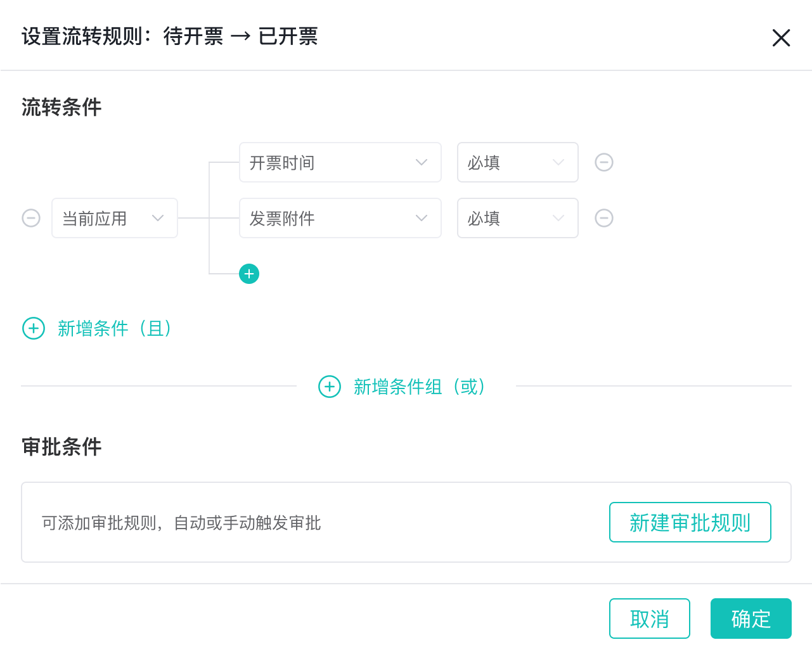Cancel with the 取消 button
The height and width of the screenshot is (654, 812).
point(649,619)
